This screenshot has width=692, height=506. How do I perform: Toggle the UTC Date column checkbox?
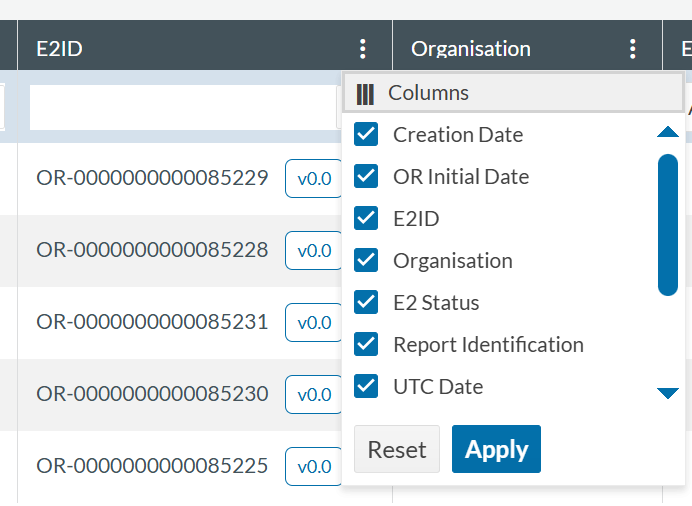pos(367,386)
